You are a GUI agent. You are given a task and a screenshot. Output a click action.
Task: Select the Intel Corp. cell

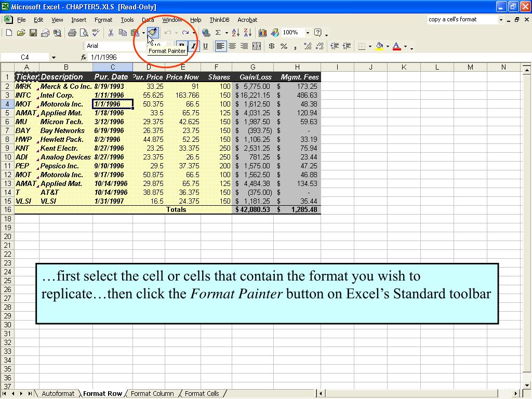(66, 96)
